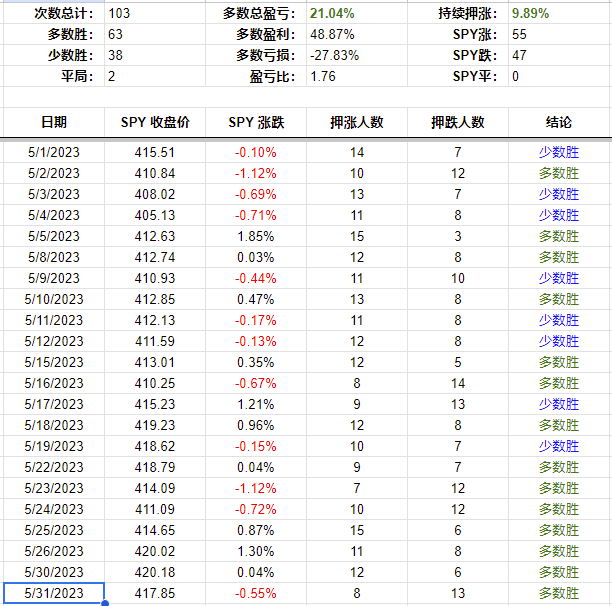Select closing price 417.85
Image resolution: width=612 pixels, height=606 pixels.
click(155, 594)
